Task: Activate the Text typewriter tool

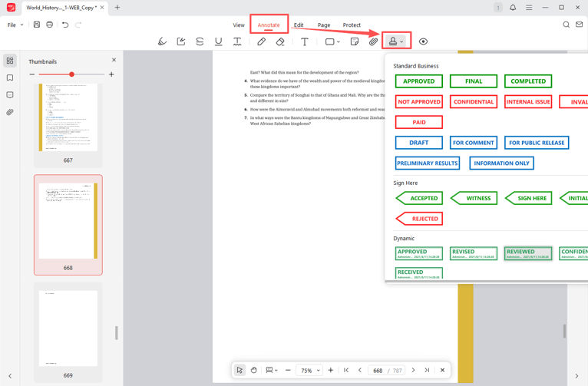Action: click(305, 41)
